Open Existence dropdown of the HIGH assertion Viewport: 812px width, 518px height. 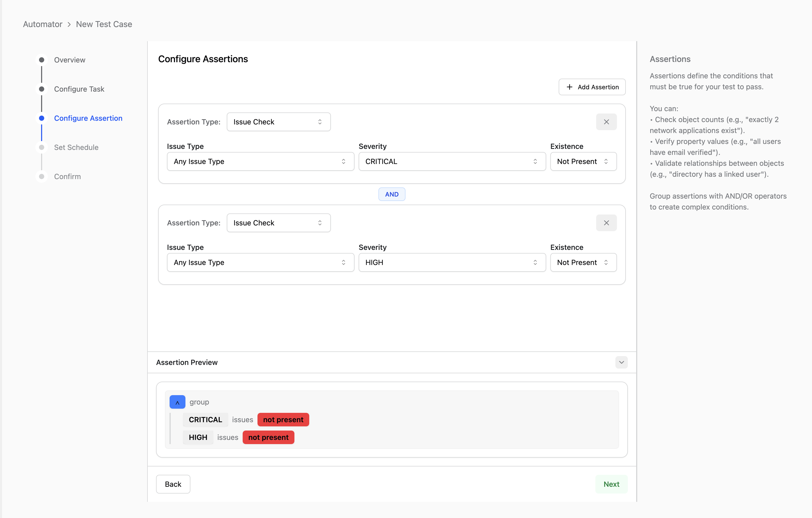point(583,262)
